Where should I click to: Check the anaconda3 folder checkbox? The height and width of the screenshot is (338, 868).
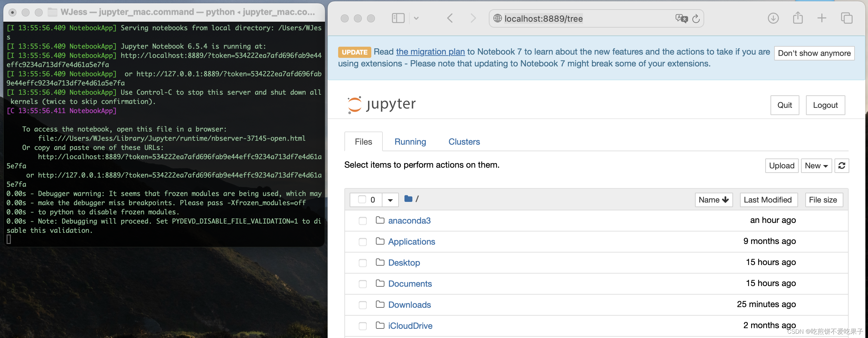coord(362,221)
